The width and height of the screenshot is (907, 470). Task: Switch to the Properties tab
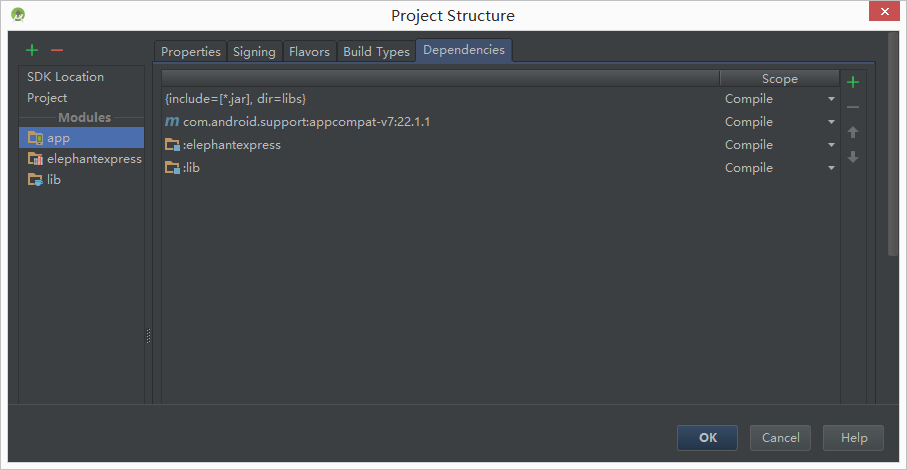(190, 52)
